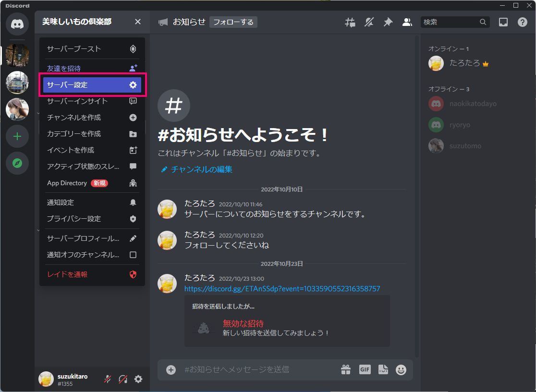Open the woman portrait server avatar
Viewport: 536px width, 392px height.
(x=17, y=109)
